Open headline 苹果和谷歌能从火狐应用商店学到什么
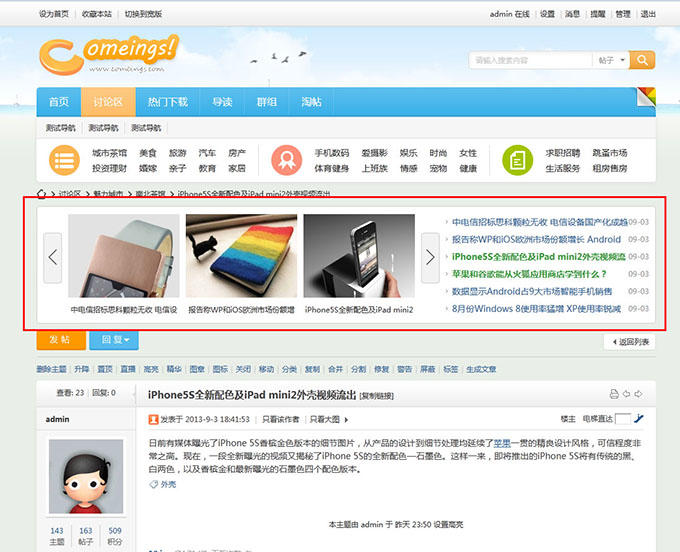The width and height of the screenshot is (680, 552). coord(529,274)
